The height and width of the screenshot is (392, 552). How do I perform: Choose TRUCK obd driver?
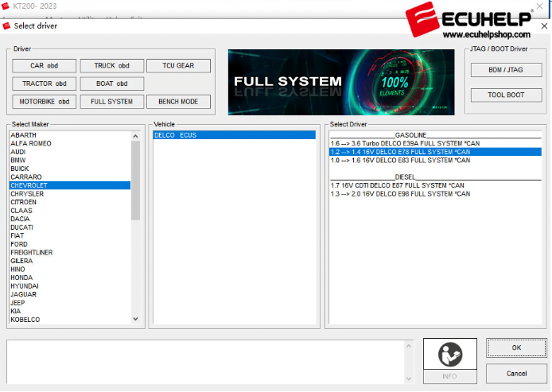(x=111, y=66)
